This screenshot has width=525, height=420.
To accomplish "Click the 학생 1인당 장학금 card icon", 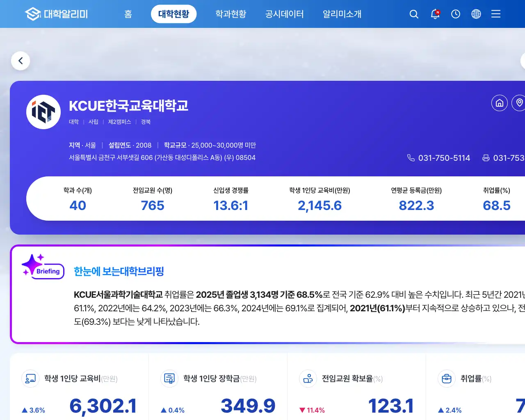I will click(169, 379).
